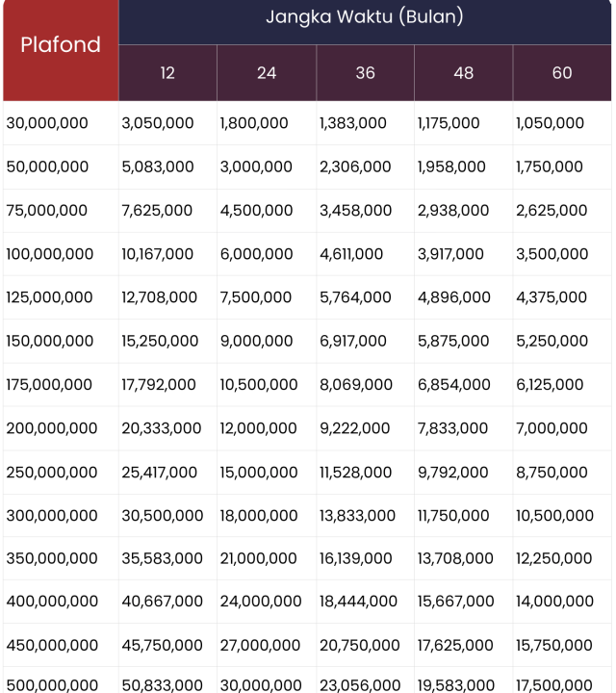Screen dimensions: 616x693
Task: Select the 48 month column header
Action: 463,73
